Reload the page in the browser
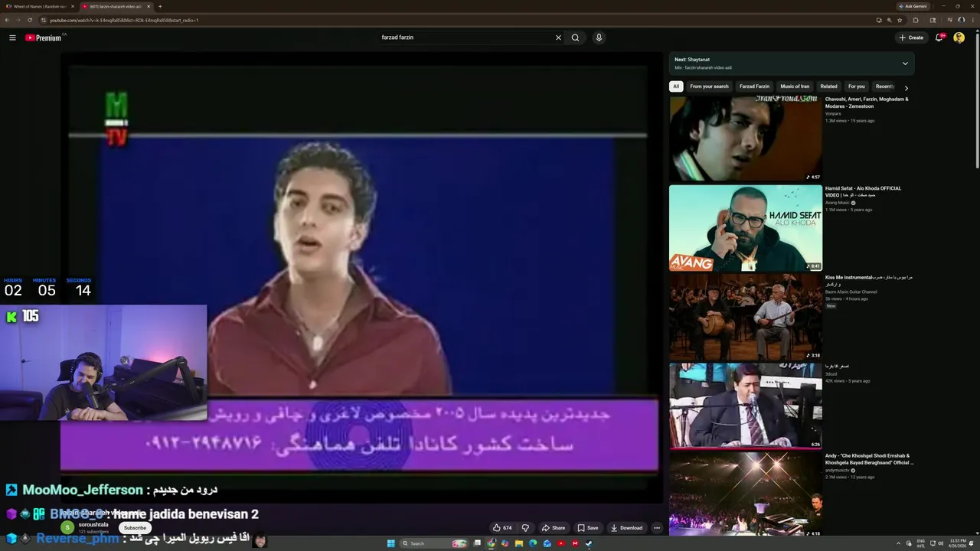This screenshot has height=551, width=980. pos(29,20)
